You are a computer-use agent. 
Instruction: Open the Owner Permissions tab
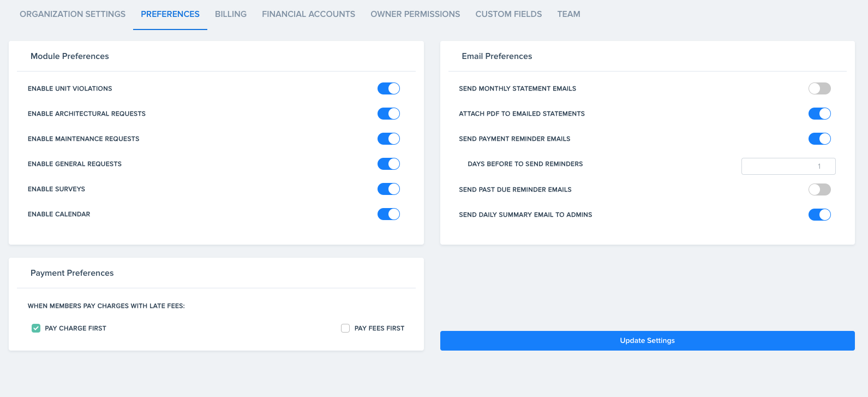click(415, 14)
